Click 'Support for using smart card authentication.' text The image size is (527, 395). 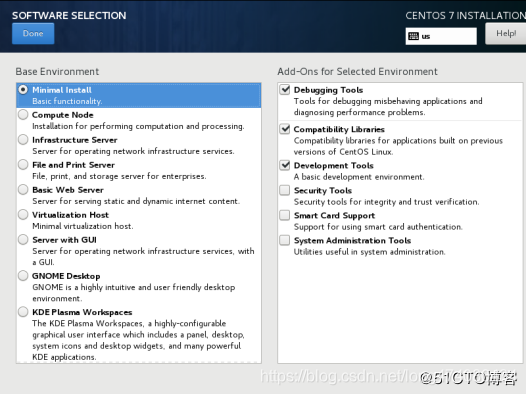coord(378,227)
